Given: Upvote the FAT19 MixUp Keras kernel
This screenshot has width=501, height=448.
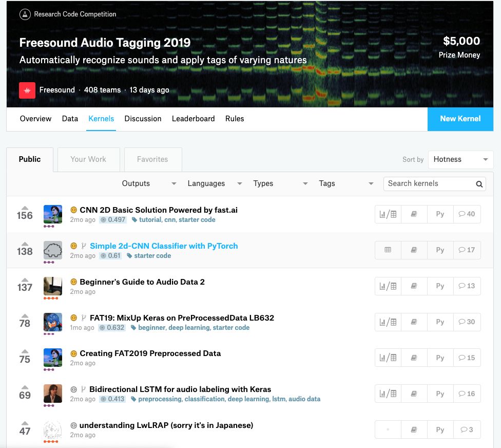Looking at the screenshot, I should pyautogui.click(x=25, y=316).
